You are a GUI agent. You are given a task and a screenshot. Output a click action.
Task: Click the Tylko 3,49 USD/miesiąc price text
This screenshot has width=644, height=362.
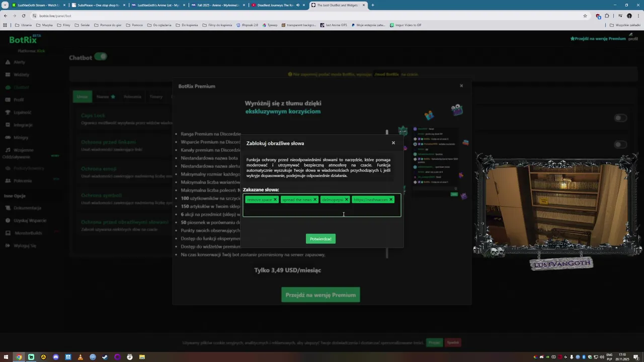point(287,270)
